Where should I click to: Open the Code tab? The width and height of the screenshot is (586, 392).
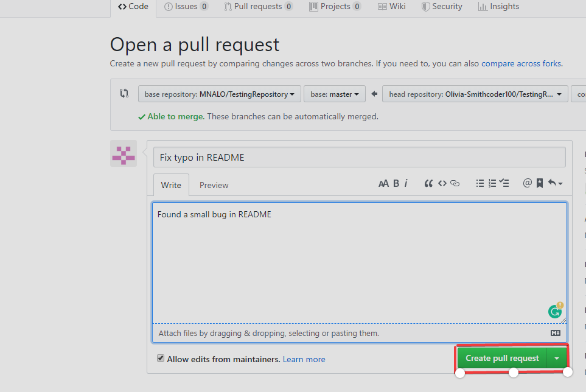click(x=133, y=6)
